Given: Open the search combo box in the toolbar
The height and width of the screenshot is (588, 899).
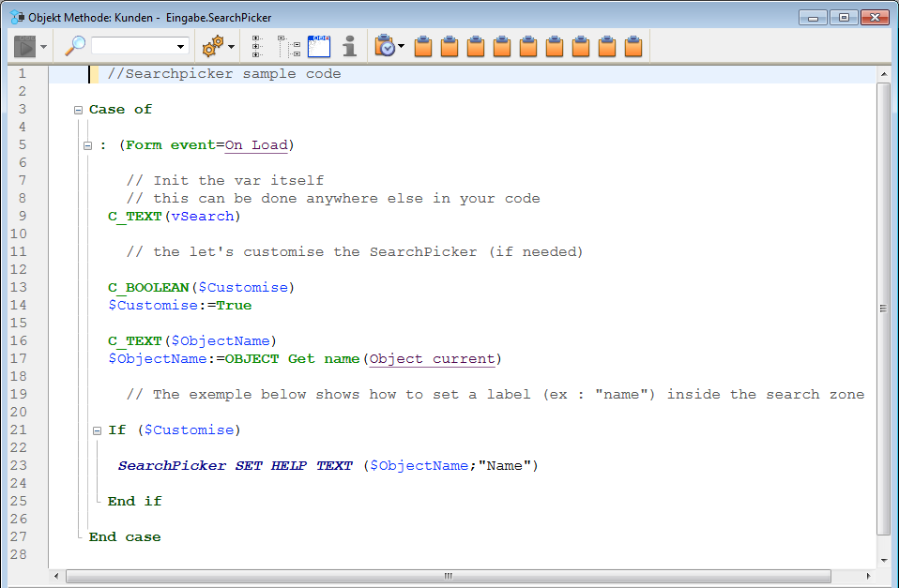Looking at the screenshot, I should click(140, 46).
